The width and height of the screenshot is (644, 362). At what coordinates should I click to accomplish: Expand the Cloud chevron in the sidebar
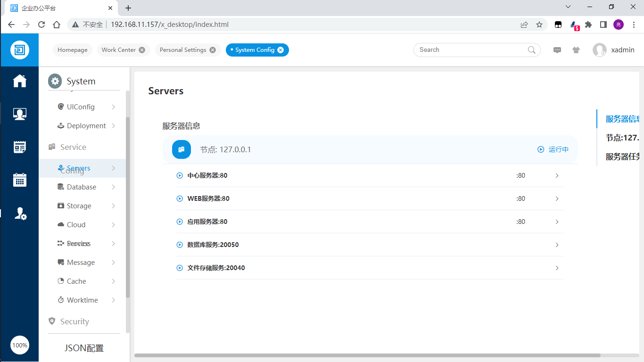(x=114, y=225)
